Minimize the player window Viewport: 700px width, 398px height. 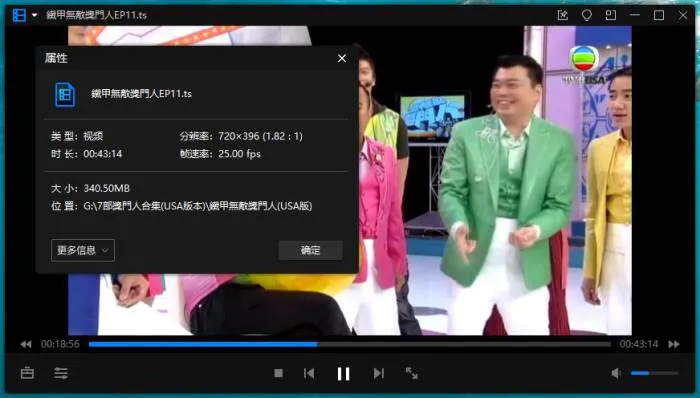coord(635,15)
